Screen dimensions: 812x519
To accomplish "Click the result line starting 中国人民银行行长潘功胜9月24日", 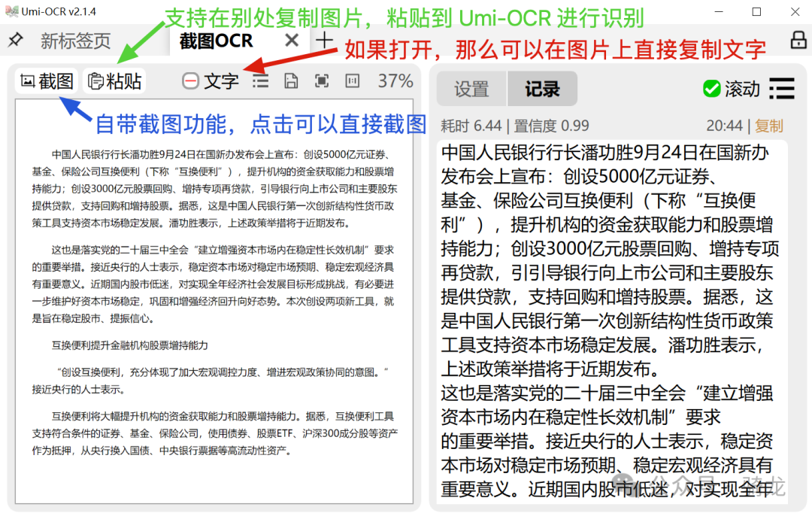I will [604, 152].
